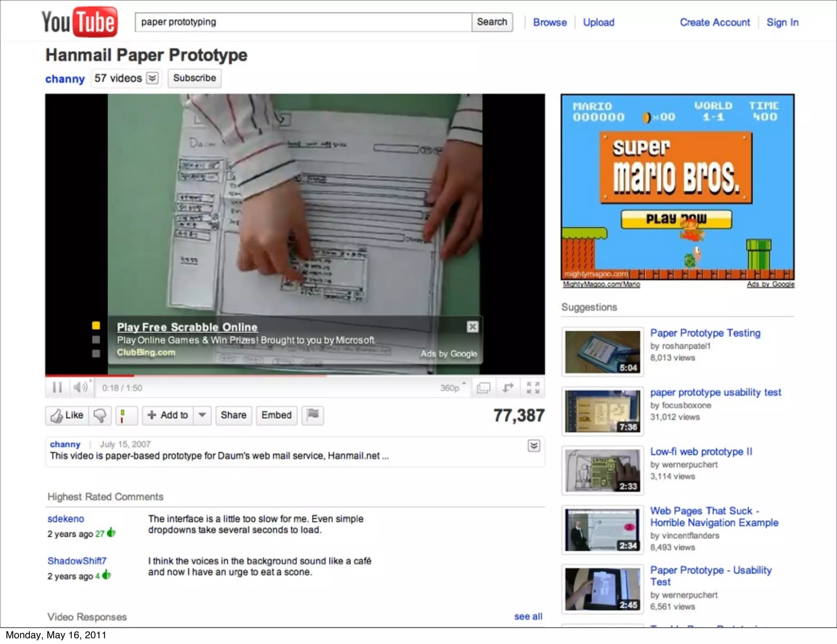Toggle the expand player size icon

tap(508, 387)
